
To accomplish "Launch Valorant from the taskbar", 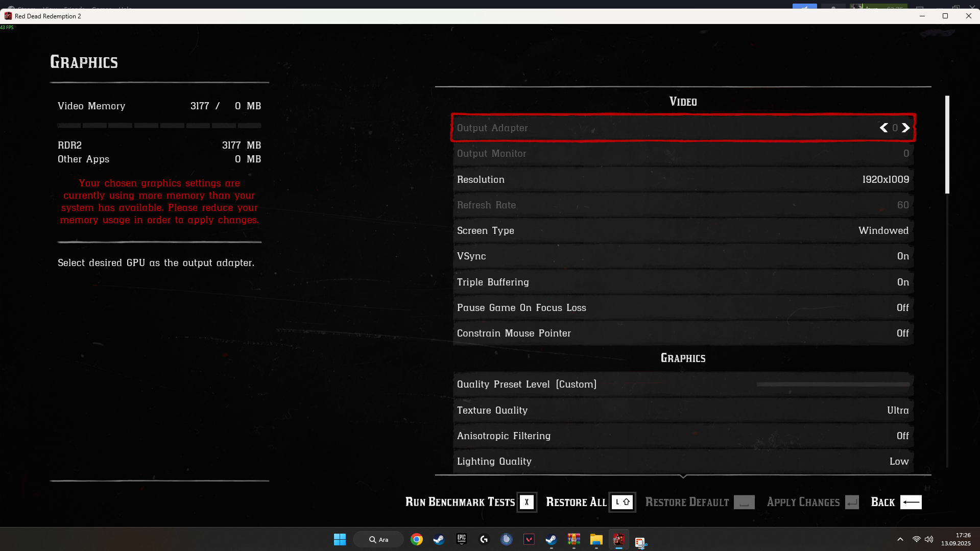I will pyautogui.click(x=529, y=540).
